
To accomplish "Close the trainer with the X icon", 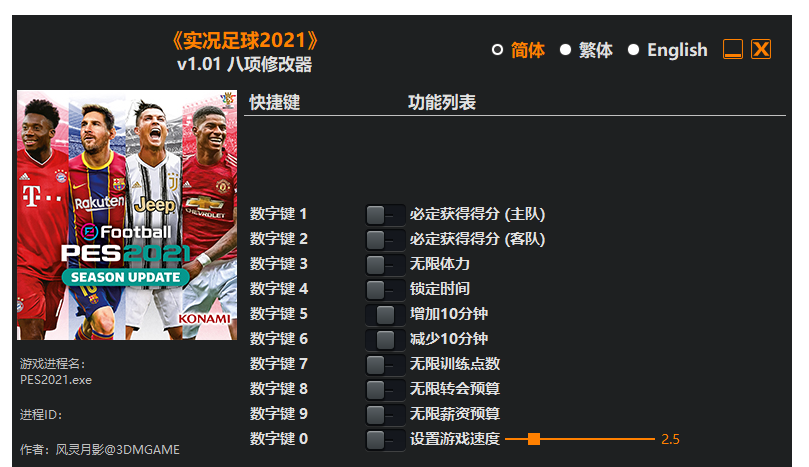I will pyautogui.click(x=761, y=50).
